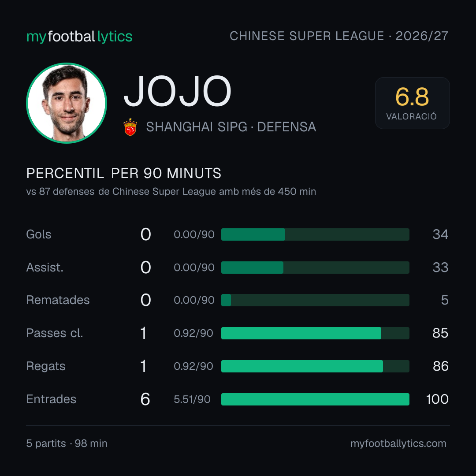Click the Entrades percentile value 100
This screenshot has width=476, height=476.
[437, 399]
